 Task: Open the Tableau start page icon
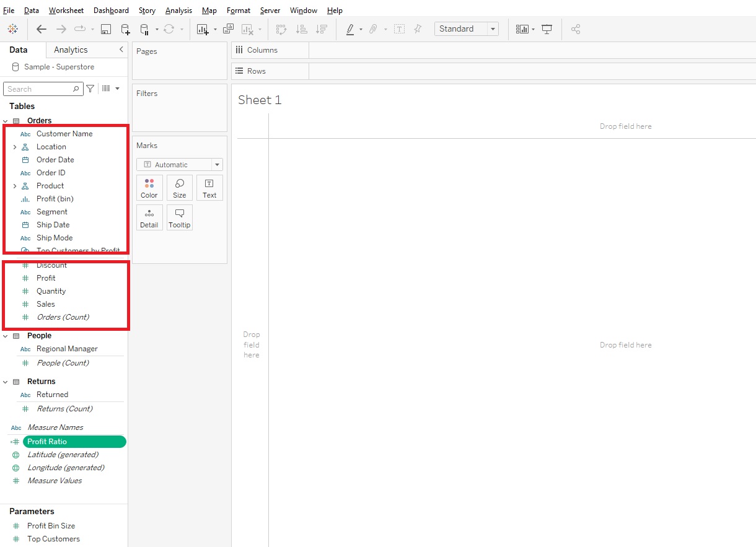tap(13, 29)
